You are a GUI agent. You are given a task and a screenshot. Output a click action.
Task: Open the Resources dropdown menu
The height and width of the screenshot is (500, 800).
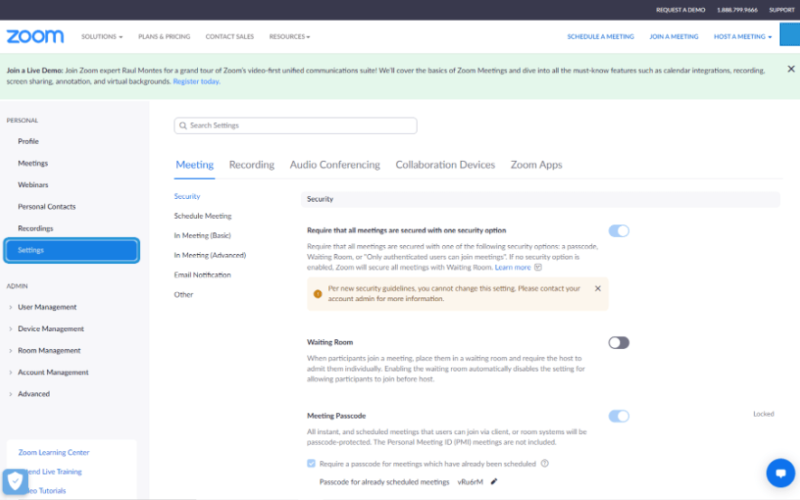[x=289, y=37]
